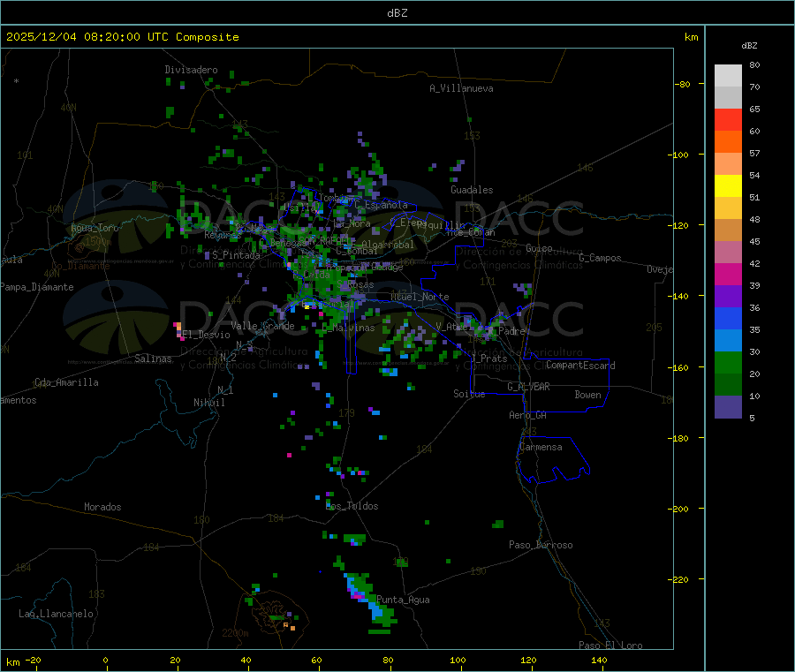Click the -20 km bottom axis label
This screenshot has width=795, height=672.
click(x=33, y=660)
